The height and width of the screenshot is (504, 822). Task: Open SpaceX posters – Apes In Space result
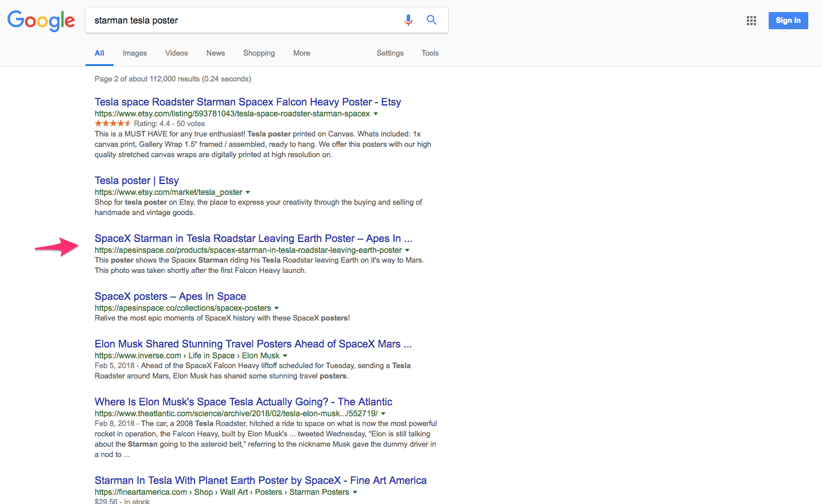tap(170, 296)
